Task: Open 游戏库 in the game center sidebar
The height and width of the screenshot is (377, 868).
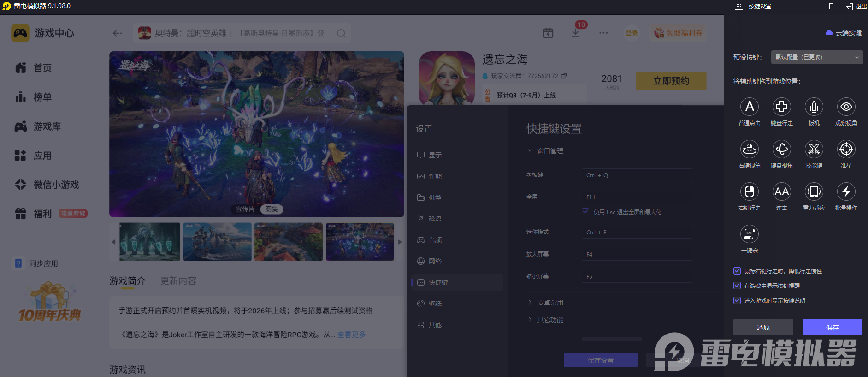Action: pos(38,126)
